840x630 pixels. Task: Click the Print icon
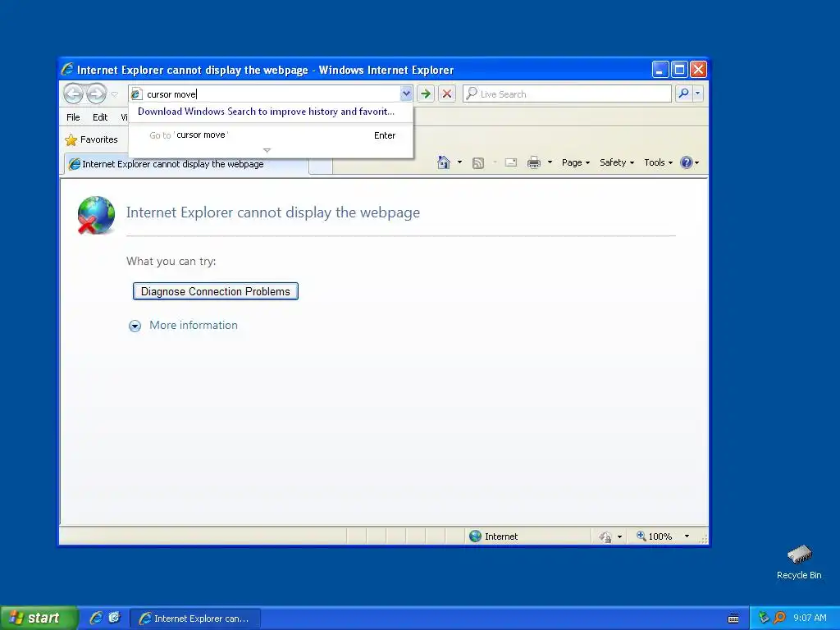click(x=534, y=162)
